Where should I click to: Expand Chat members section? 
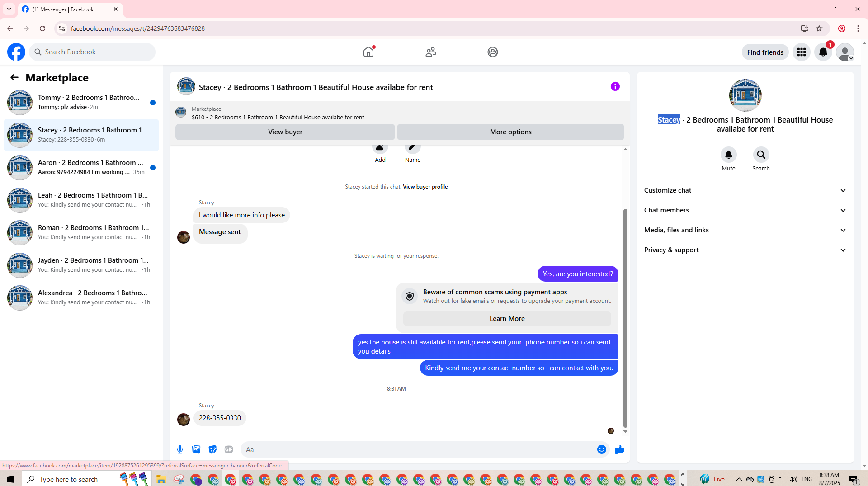pos(745,210)
